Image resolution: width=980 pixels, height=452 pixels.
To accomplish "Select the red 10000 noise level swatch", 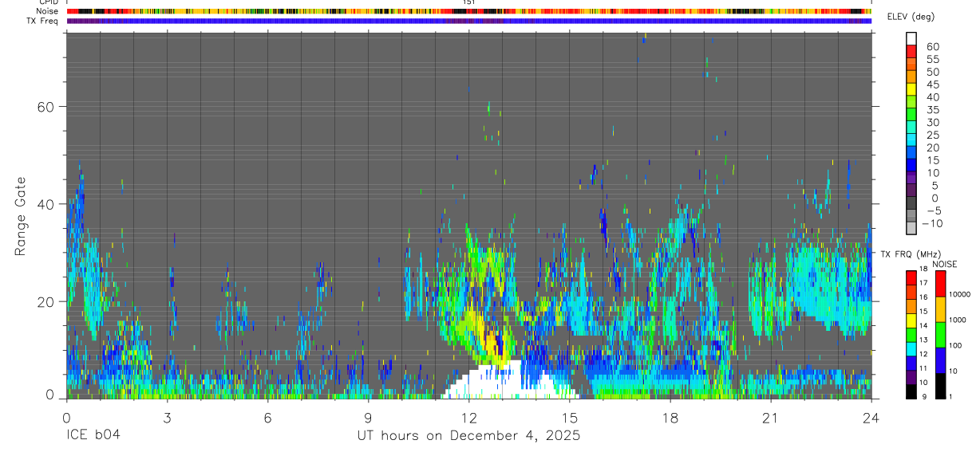I will click(940, 285).
